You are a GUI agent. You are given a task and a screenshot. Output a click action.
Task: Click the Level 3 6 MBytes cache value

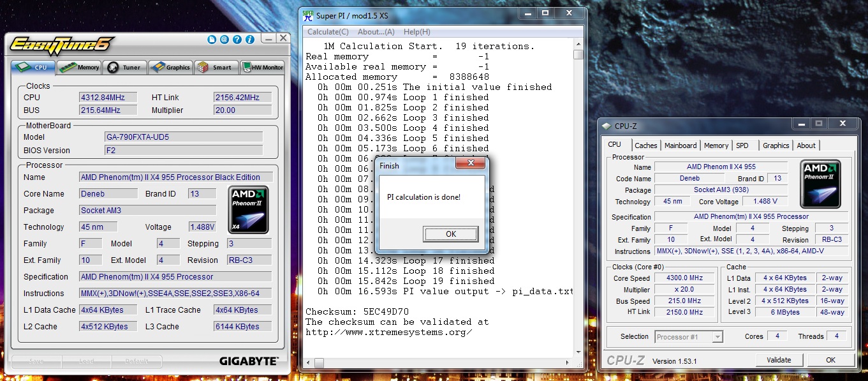tap(786, 313)
